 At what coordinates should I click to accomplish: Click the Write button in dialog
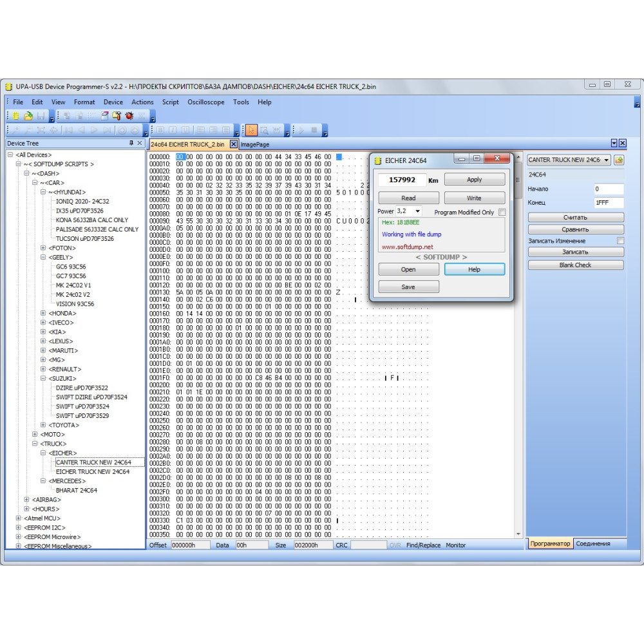point(475,198)
